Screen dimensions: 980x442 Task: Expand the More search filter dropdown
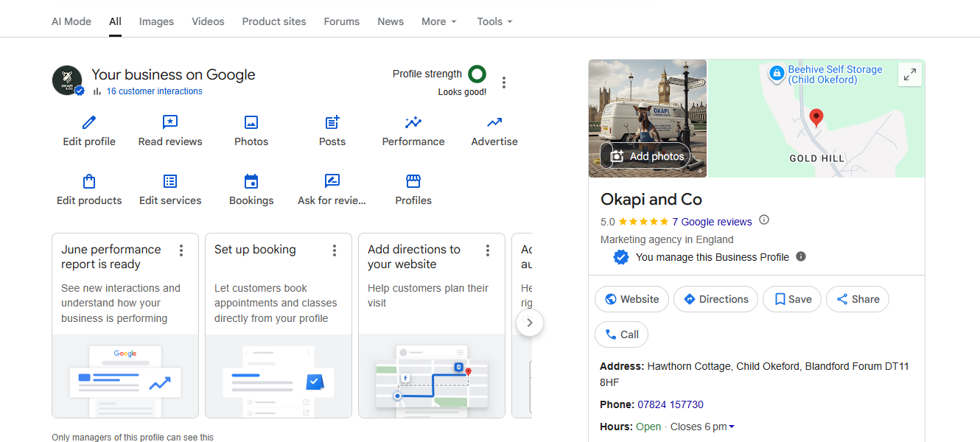[439, 21]
